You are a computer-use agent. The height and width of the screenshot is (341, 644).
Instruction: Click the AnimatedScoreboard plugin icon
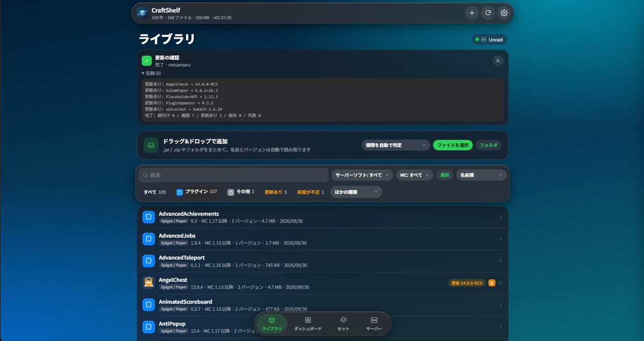coord(149,305)
